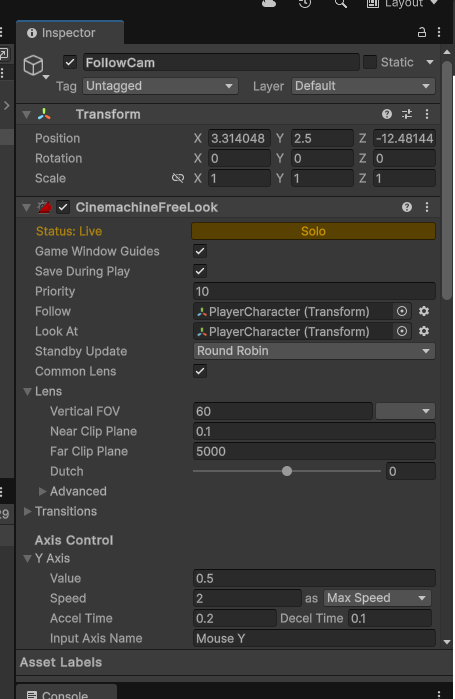Open the search magnifier in top toolbar
Screen dimensions: 455x699
click(x=340, y=4)
